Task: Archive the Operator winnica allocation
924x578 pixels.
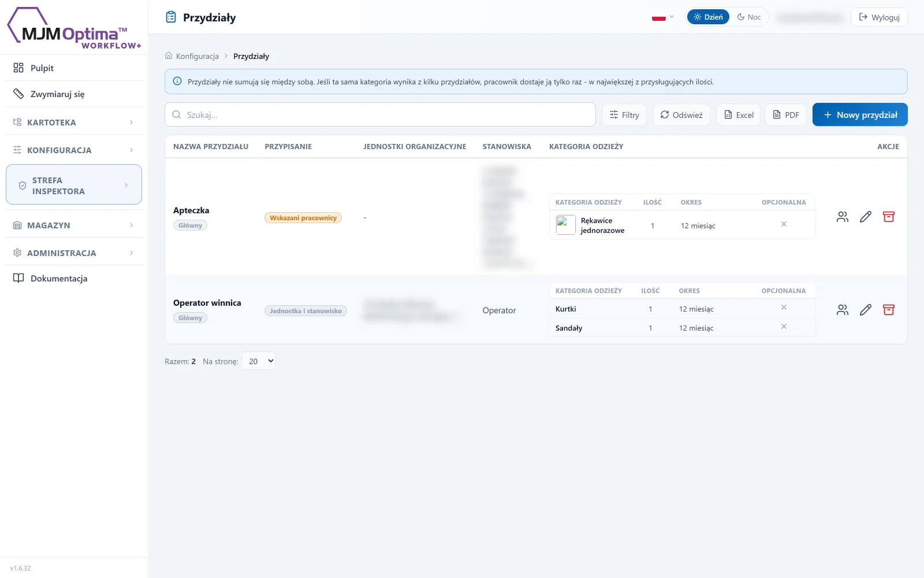Action: coord(889,310)
